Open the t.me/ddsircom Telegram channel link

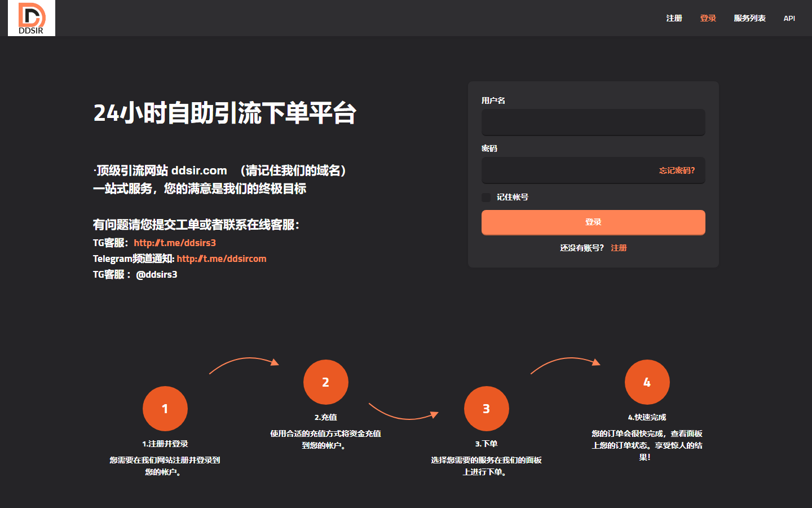(221, 259)
